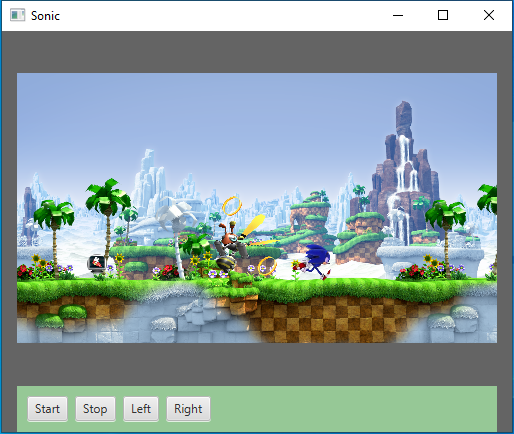
Task: Grab the gold ring on the grass
Action: pos(267,266)
